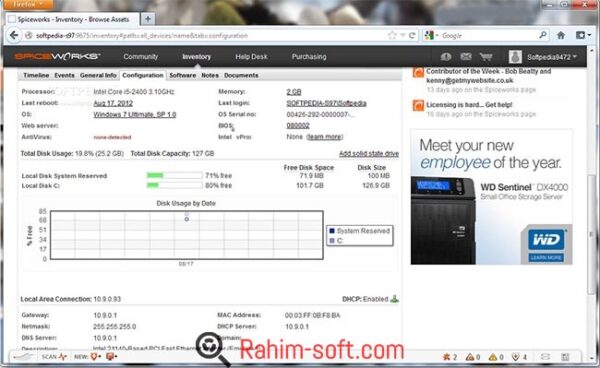Click the envelope icon in bottom status bar
Viewport: 600px width, 368px height.
click(545, 357)
